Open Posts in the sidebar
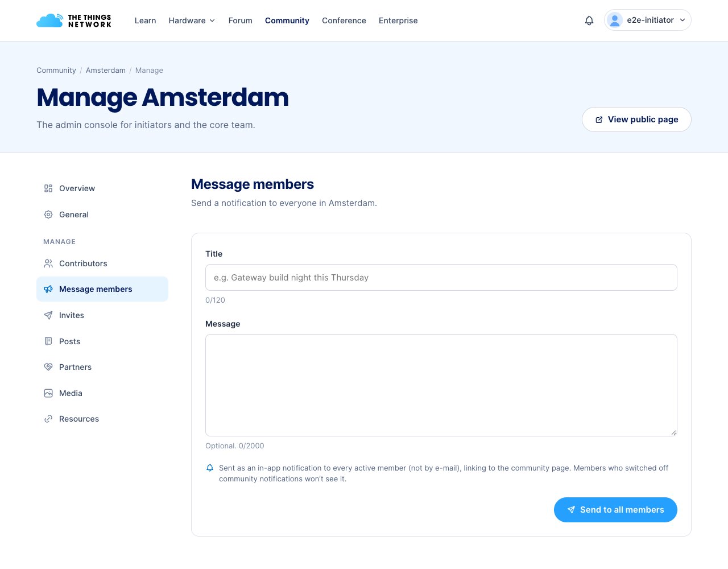 point(102,341)
